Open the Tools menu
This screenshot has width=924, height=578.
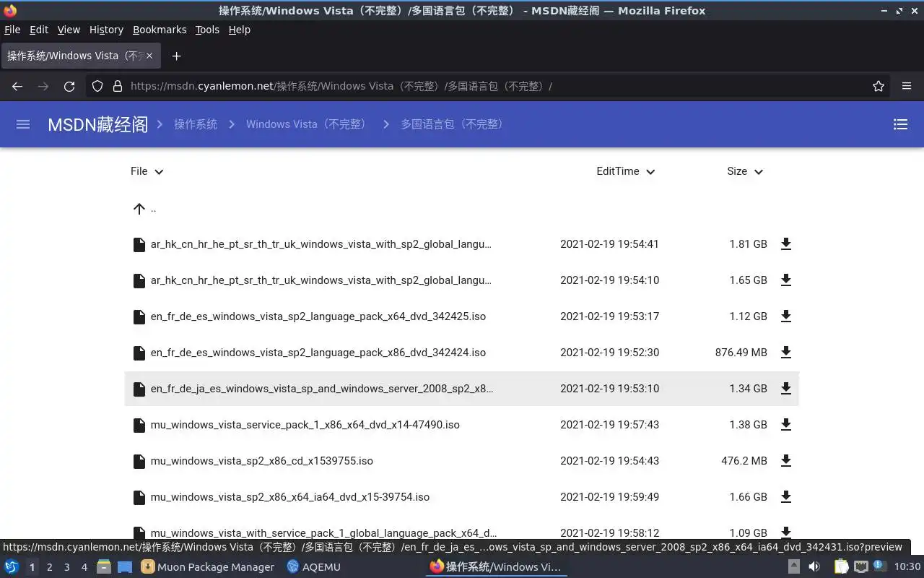pyautogui.click(x=207, y=30)
